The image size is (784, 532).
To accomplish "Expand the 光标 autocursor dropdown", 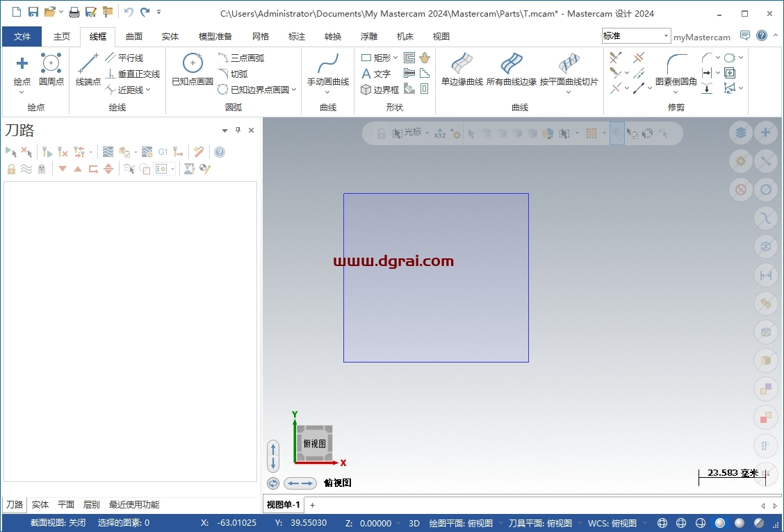I will click(427, 133).
